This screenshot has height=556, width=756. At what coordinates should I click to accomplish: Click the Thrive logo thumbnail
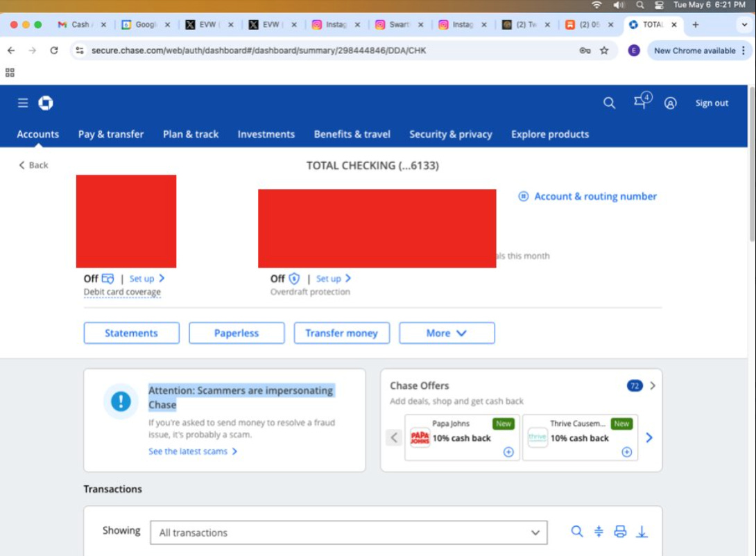point(538,437)
